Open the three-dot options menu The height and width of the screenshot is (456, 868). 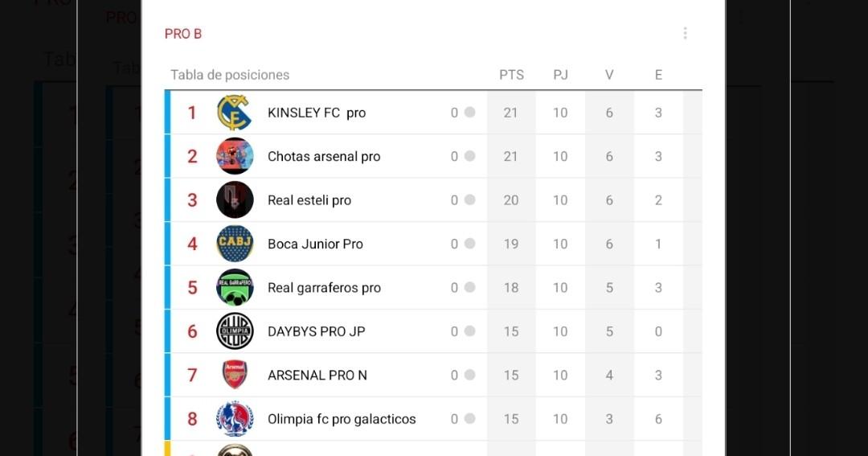685,33
